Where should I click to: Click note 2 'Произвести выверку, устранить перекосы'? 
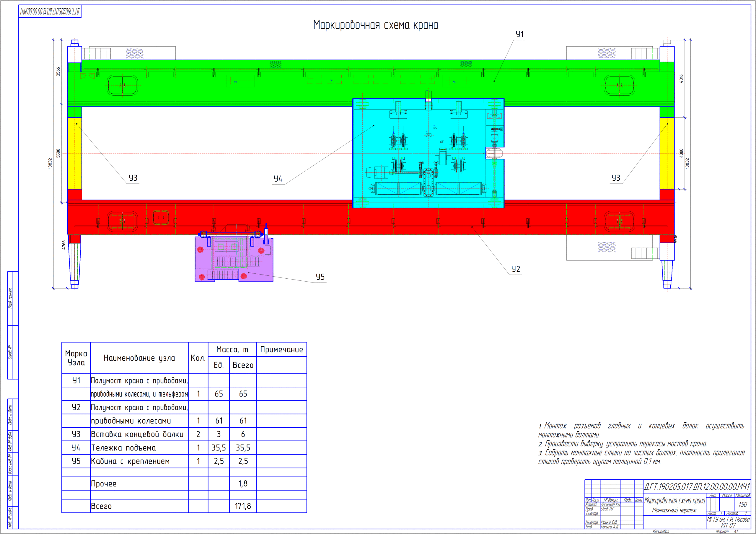(x=623, y=444)
